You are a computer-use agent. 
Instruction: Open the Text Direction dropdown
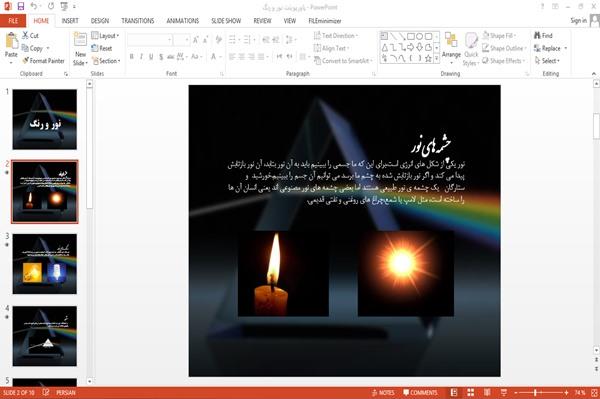tap(336, 36)
